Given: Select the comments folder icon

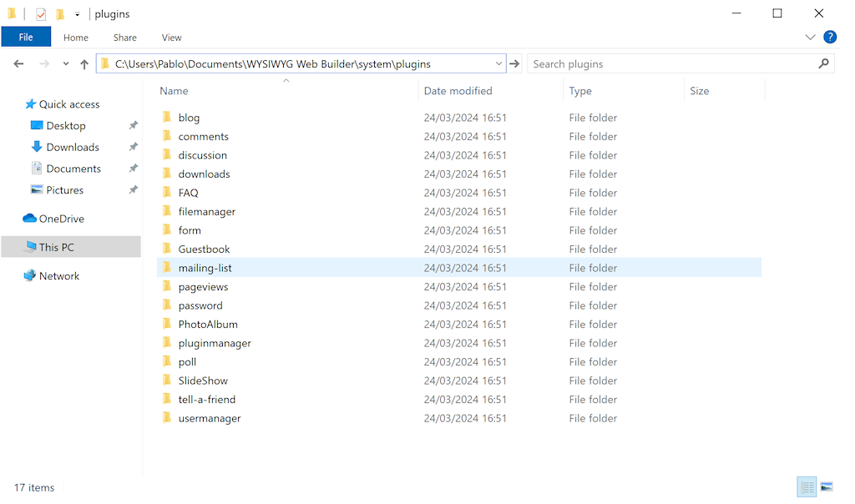Looking at the screenshot, I should pyautogui.click(x=167, y=136).
